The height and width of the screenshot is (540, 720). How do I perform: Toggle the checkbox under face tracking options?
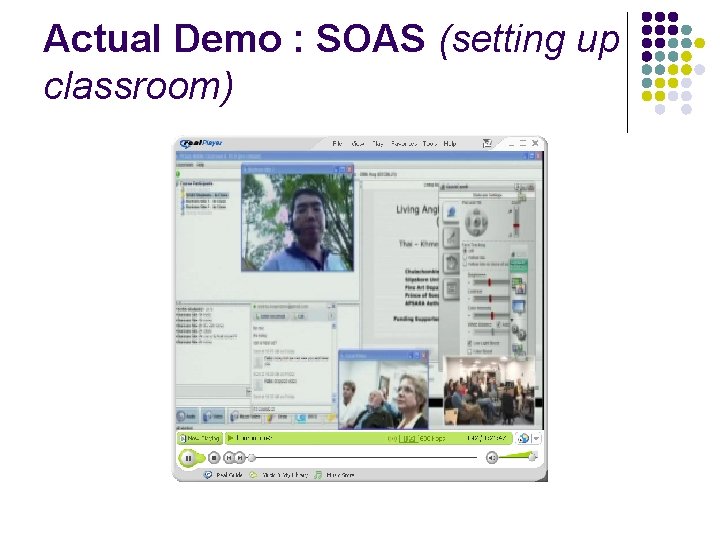coord(465,264)
